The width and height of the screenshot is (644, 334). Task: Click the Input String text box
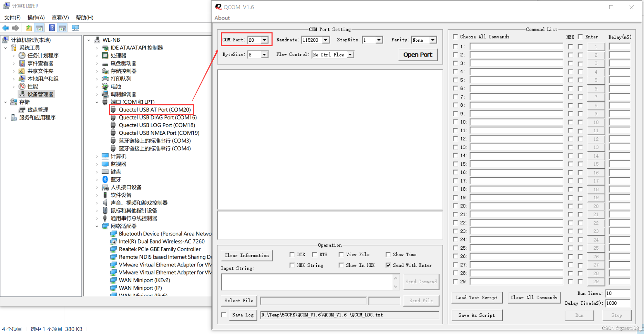coord(307,282)
